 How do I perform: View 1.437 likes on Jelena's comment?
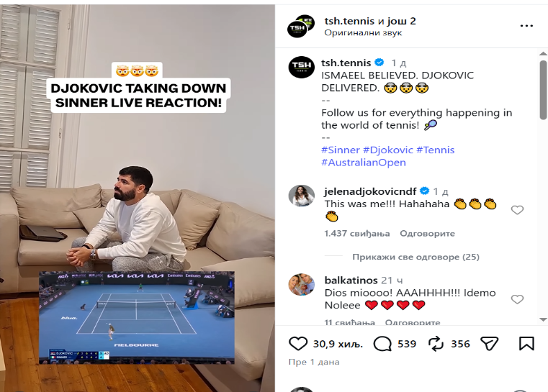point(357,233)
